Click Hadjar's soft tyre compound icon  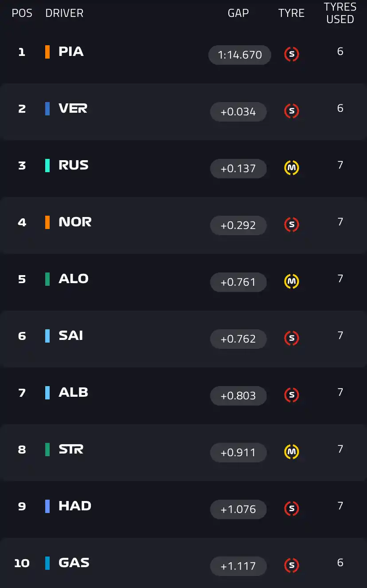coord(291,509)
